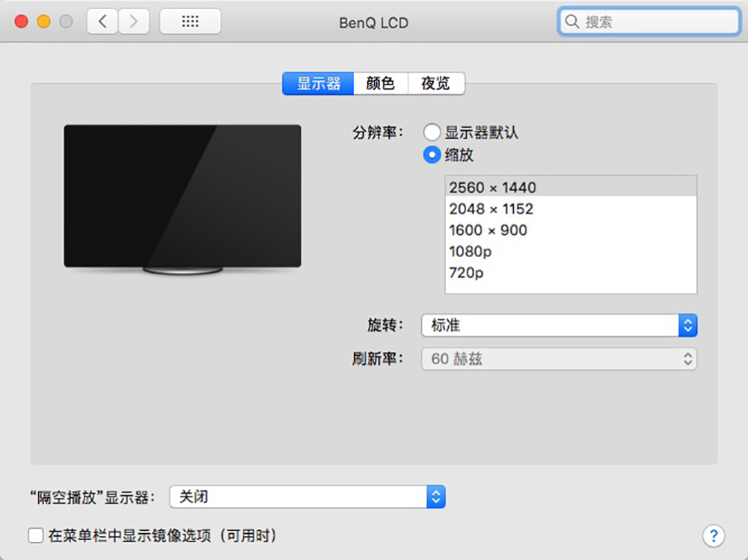Screen dimensions: 748x560
Task: Switch to the 显示器 tab
Action: tap(318, 84)
